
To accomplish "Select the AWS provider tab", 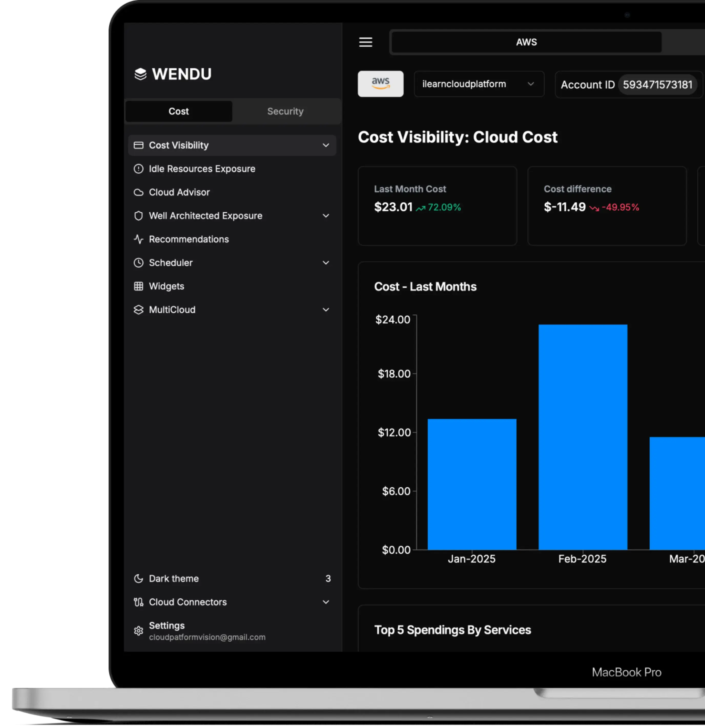I will (x=526, y=42).
